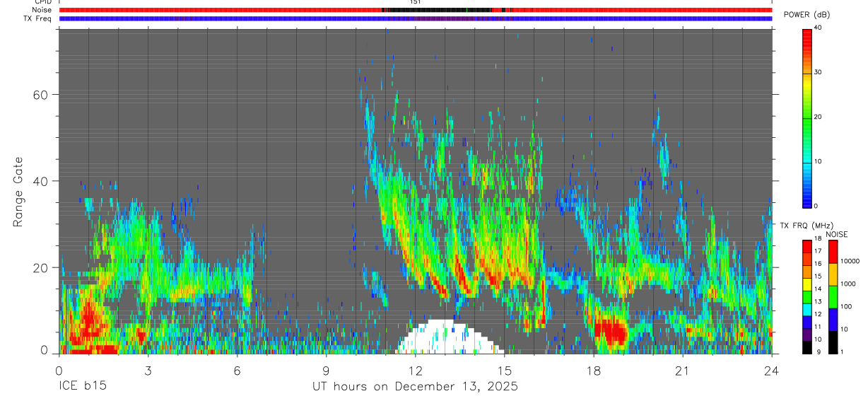Click the 18 tick on UT hours axis
This screenshot has height=401, width=868.
tap(593, 371)
